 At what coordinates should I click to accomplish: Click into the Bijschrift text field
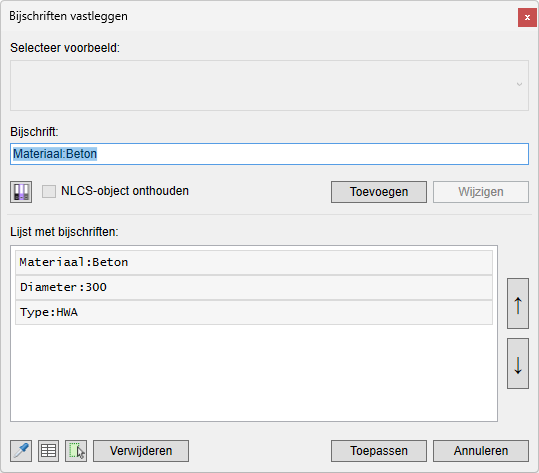(x=269, y=154)
